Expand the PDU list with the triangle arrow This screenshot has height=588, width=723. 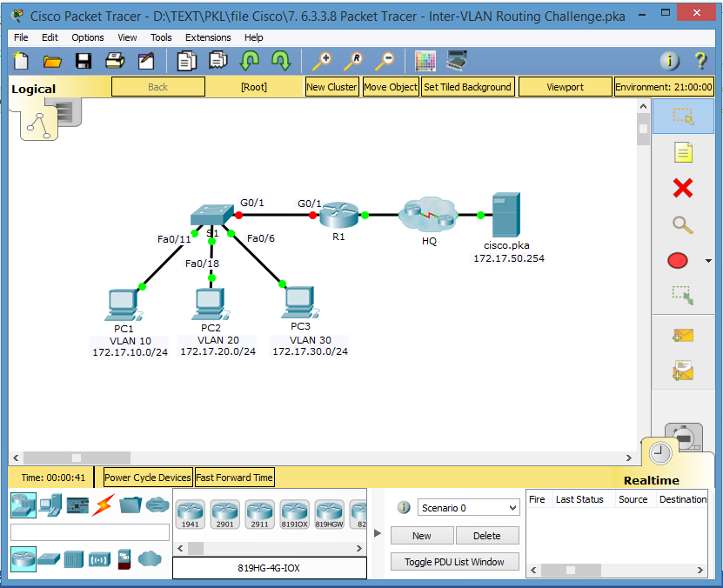[378, 533]
